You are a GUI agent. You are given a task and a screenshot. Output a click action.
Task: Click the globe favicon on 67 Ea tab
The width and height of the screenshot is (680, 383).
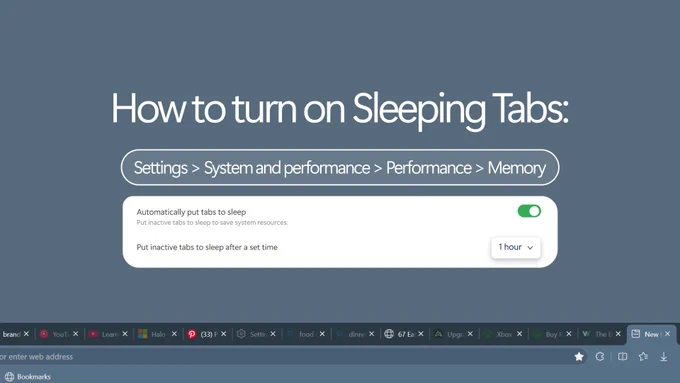(x=389, y=334)
